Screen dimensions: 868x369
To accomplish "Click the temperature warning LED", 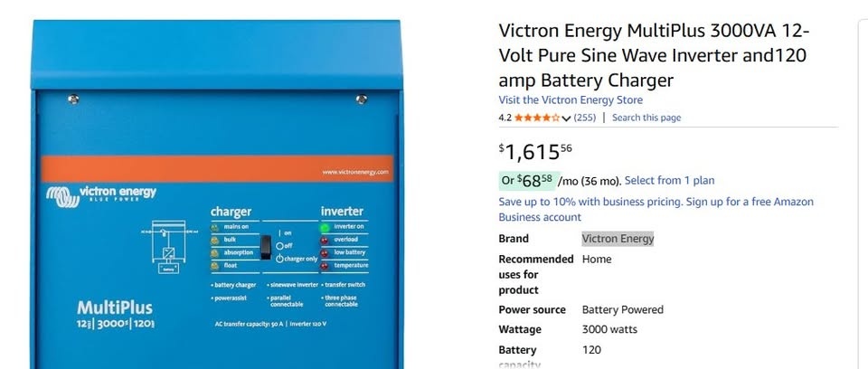I will tap(325, 266).
